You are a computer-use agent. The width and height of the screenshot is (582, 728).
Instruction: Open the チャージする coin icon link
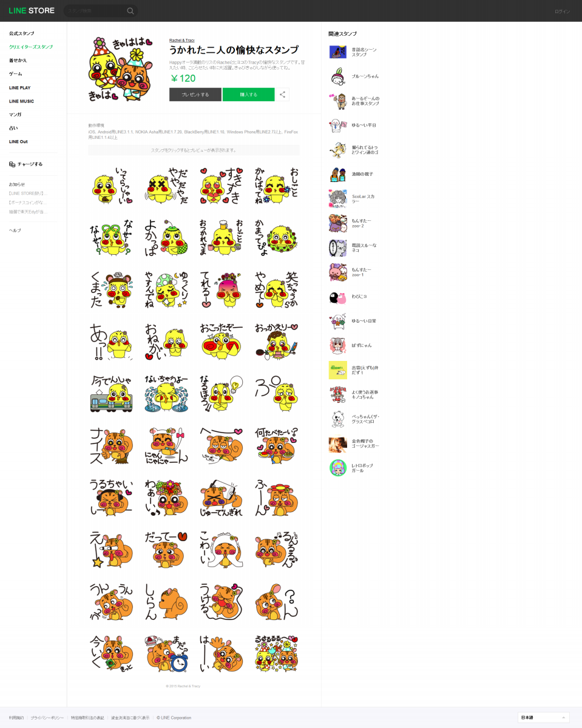tap(12, 164)
